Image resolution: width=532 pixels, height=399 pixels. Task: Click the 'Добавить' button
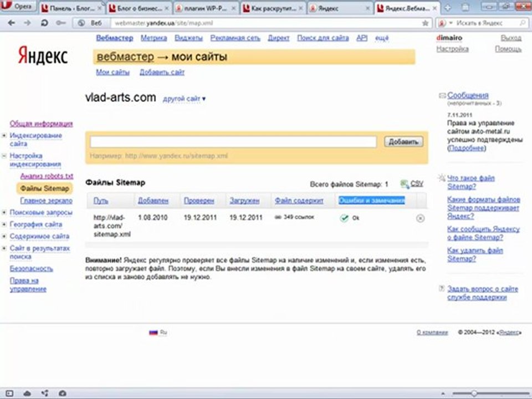(x=403, y=142)
